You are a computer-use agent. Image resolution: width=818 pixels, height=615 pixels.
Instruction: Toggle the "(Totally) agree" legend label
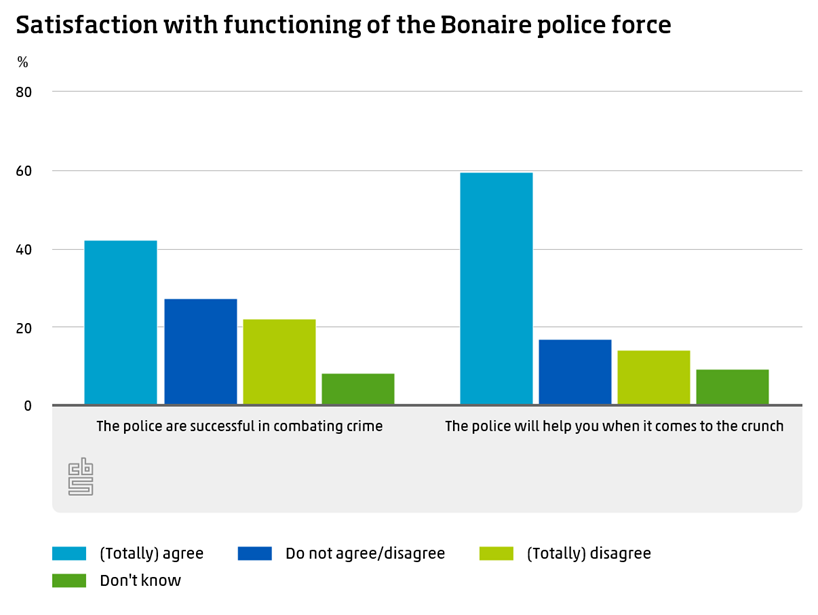151,553
